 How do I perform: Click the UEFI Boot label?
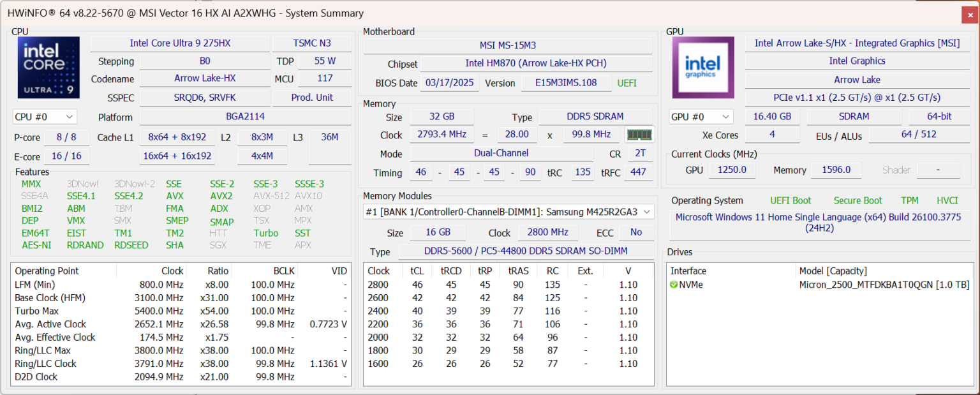pos(791,200)
